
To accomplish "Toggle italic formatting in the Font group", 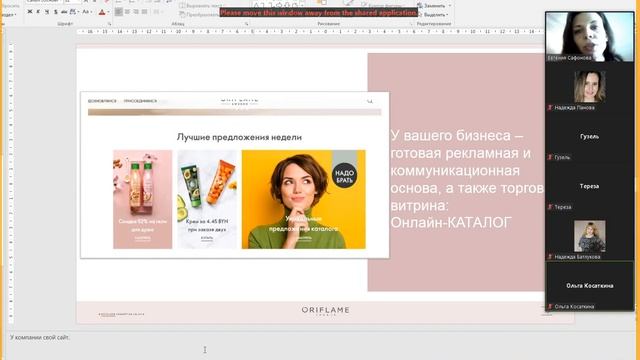I will point(38,12).
